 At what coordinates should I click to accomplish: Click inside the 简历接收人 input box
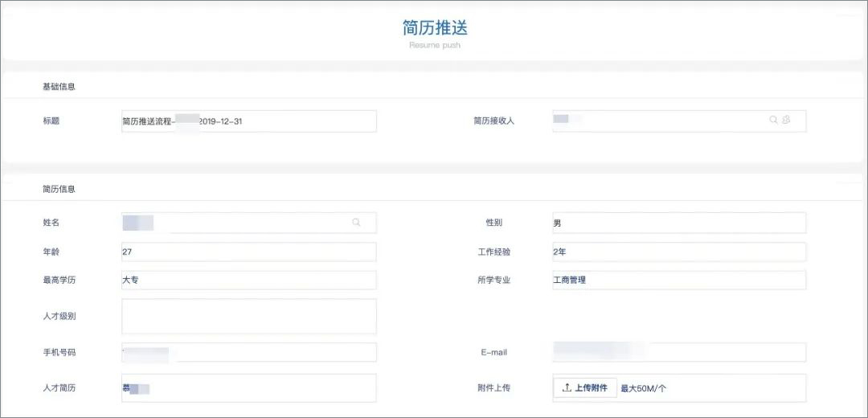click(679, 121)
